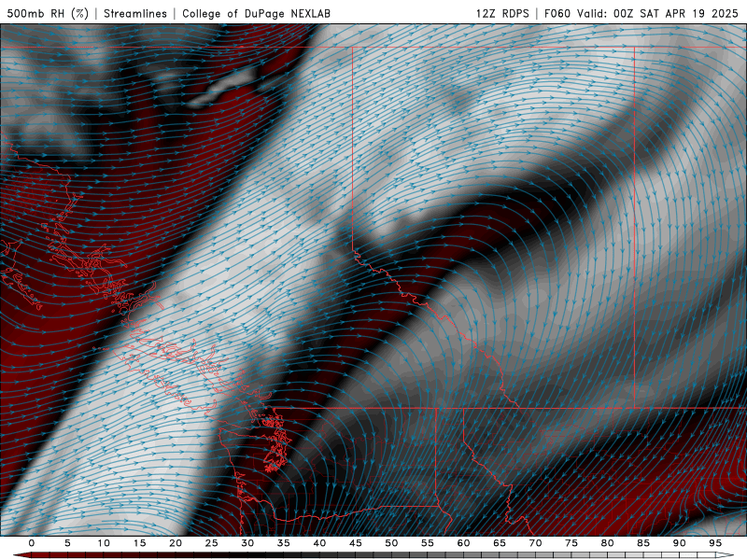Click the '95' colorbar scale label
Viewport: 747px width, 560px height.
(x=715, y=543)
